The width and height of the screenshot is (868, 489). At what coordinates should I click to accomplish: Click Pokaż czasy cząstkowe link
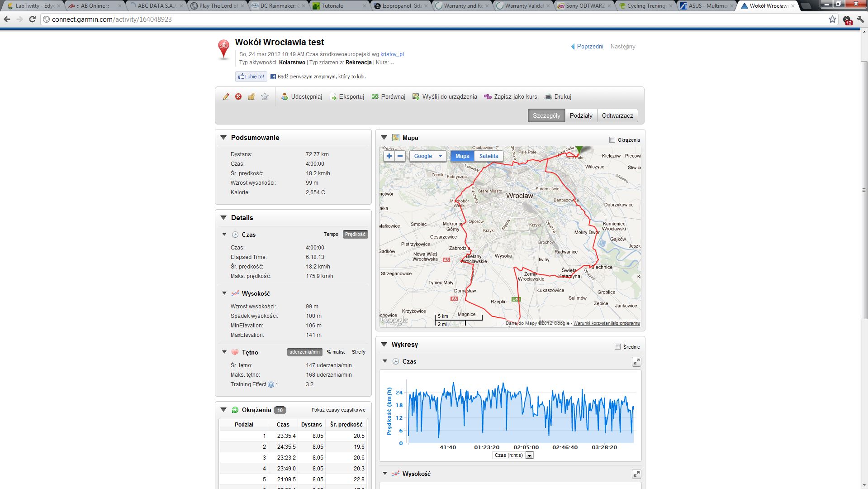pyautogui.click(x=338, y=410)
